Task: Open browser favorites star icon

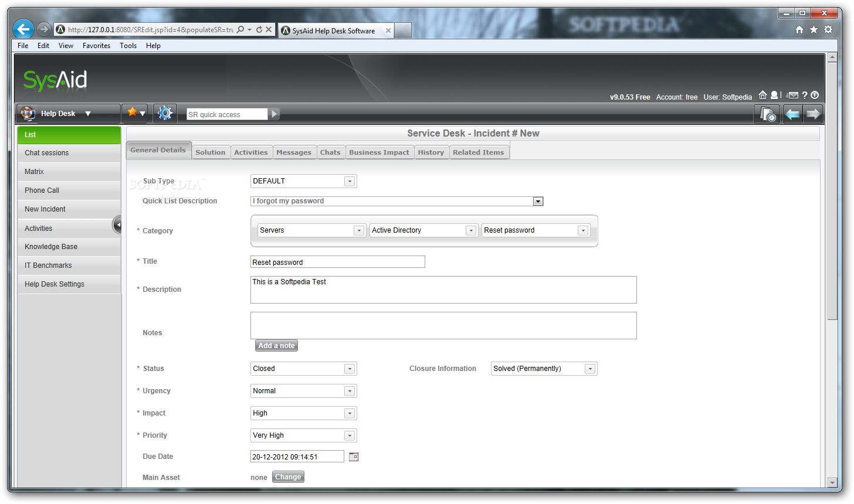Action: (814, 29)
